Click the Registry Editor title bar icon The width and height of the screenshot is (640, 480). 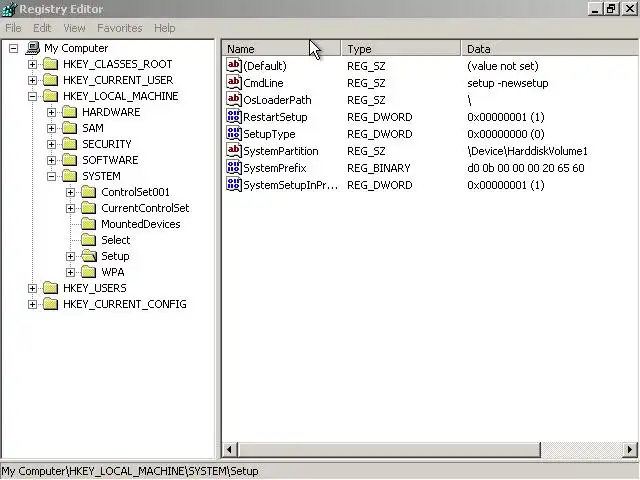(x=9, y=9)
